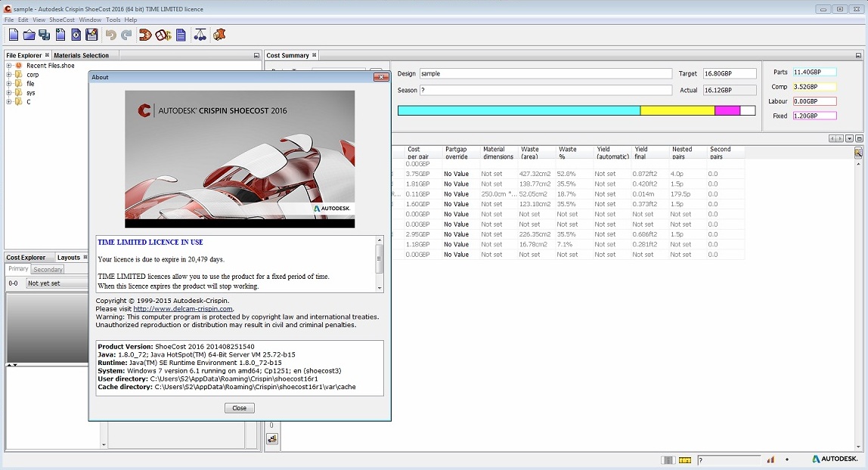This screenshot has width=868, height=470.
Task: Click the Save All disks icon
Action: [x=45, y=35]
